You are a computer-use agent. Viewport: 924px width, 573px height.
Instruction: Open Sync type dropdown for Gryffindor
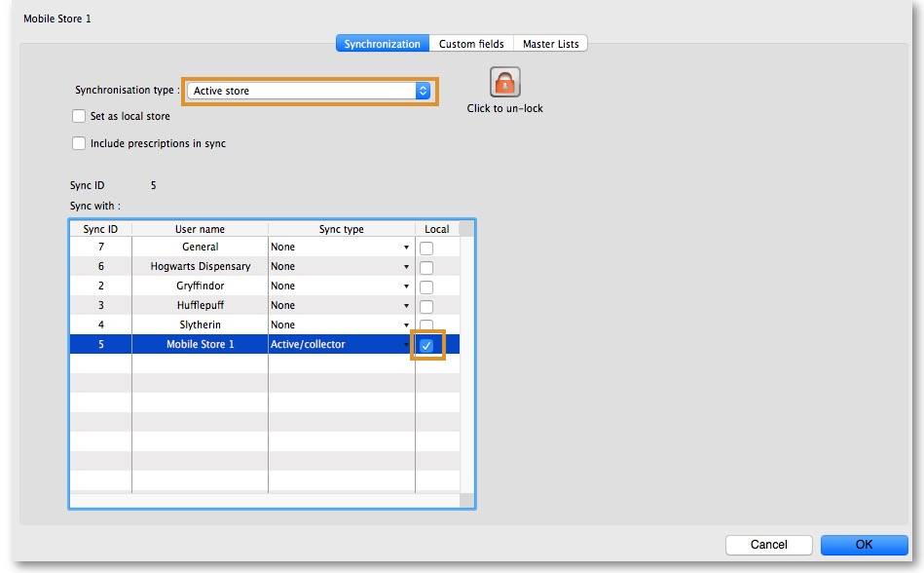click(x=406, y=286)
